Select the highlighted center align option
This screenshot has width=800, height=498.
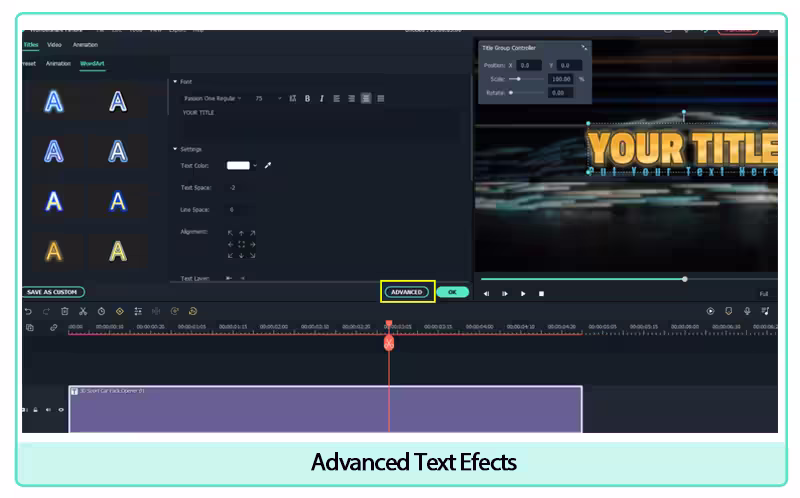tap(366, 98)
